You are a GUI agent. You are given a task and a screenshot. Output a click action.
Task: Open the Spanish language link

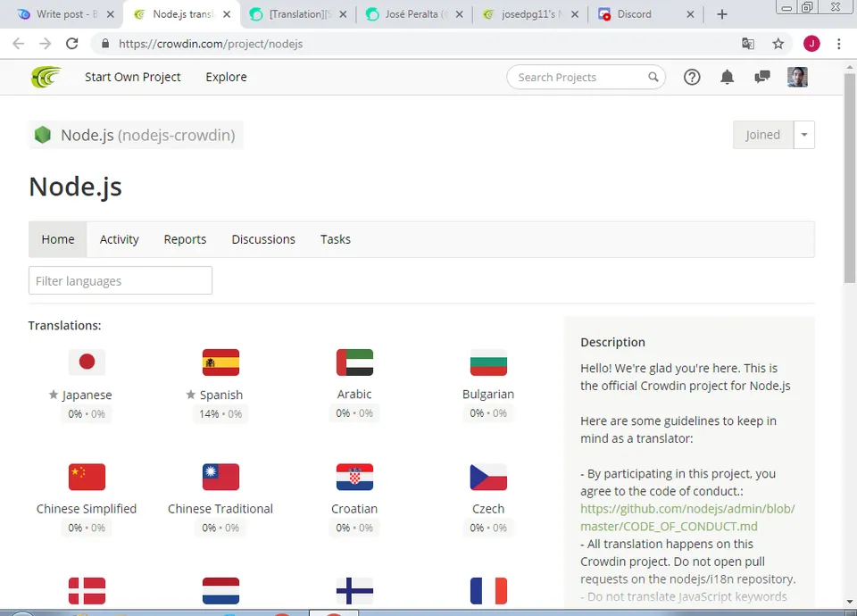click(221, 395)
